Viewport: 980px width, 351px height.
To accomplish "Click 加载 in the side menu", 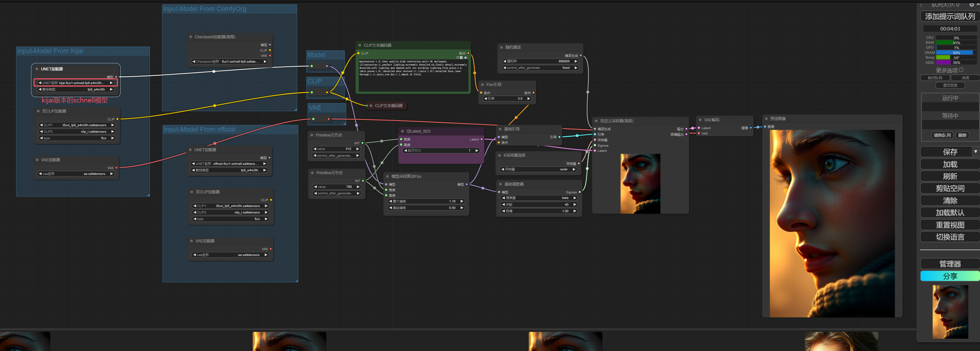I will [x=950, y=164].
